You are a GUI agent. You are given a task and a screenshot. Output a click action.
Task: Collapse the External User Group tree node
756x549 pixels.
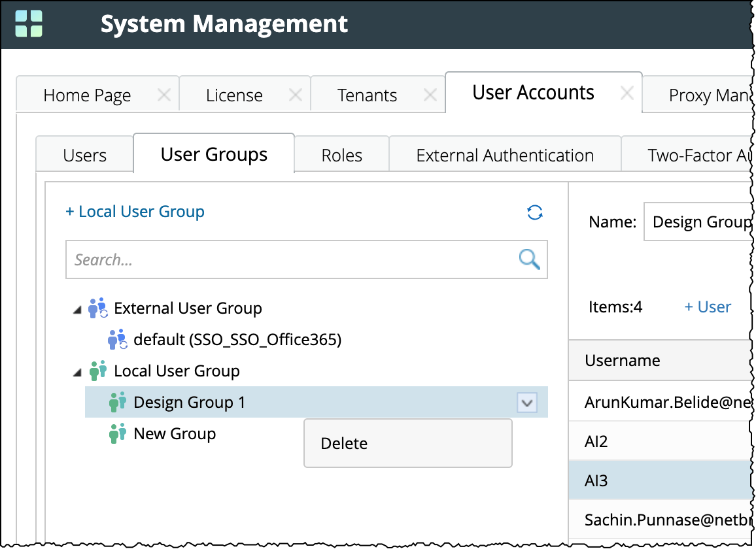click(x=77, y=309)
